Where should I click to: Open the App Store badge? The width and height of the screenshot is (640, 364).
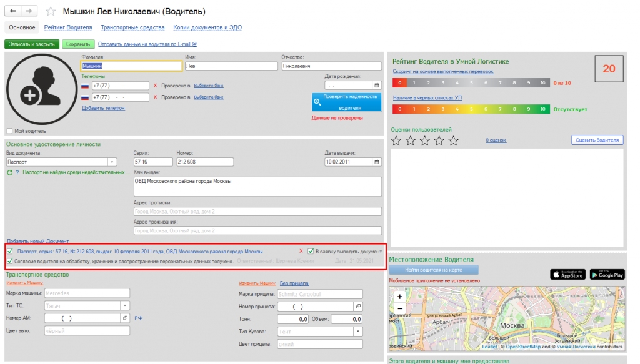click(x=567, y=275)
